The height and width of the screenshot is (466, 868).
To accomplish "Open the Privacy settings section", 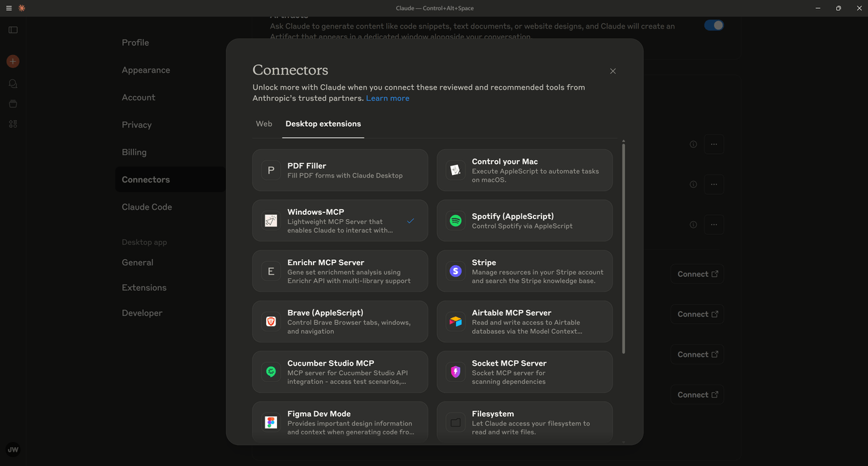I will coord(136,125).
